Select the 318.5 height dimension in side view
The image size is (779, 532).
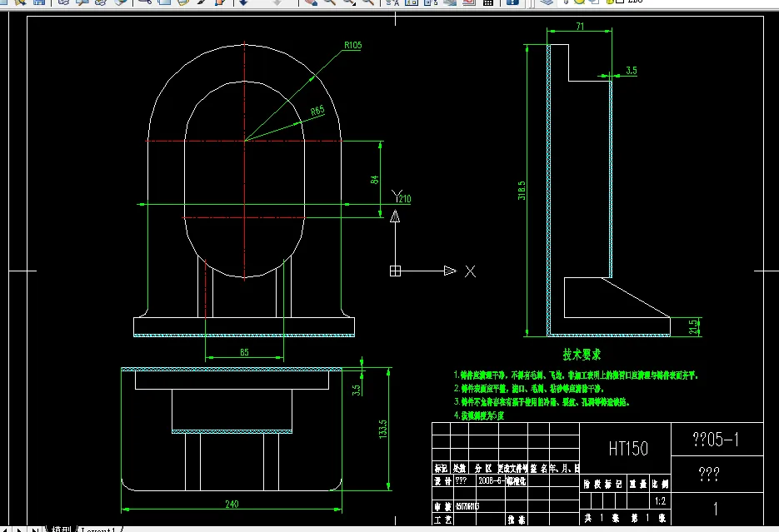[522, 191]
